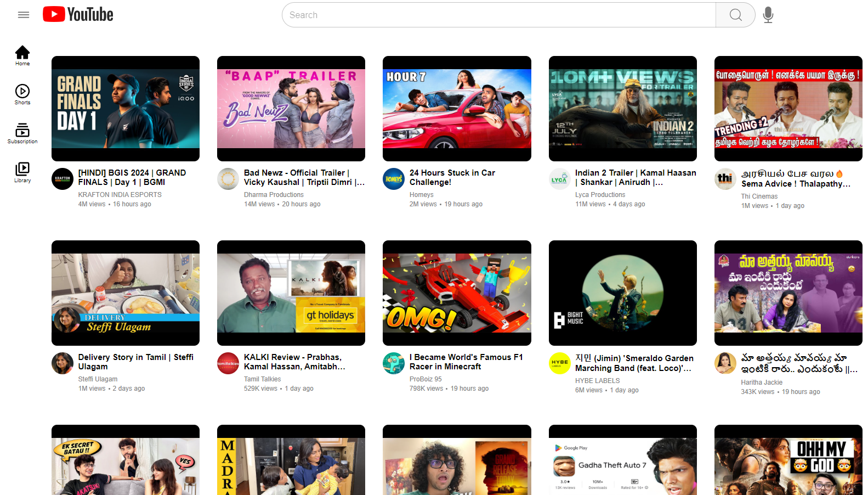The width and height of the screenshot is (868, 495).
Task: Play the Steffi Ulagam delivery thumbnail
Action: (126, 293)
